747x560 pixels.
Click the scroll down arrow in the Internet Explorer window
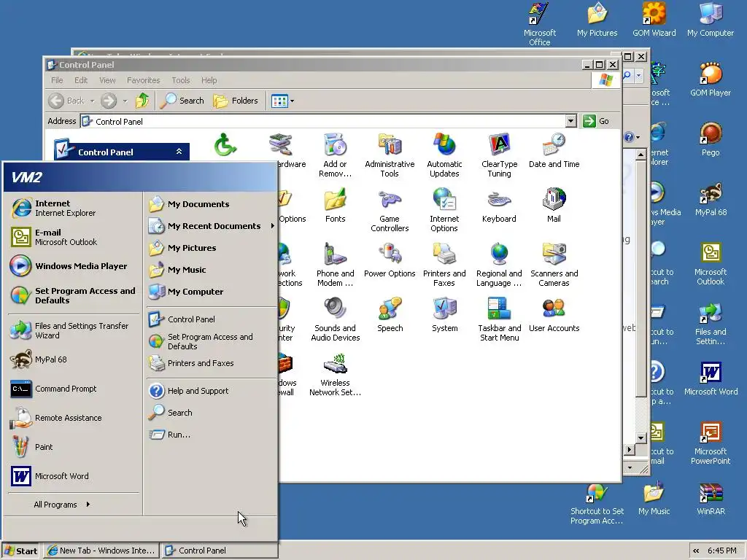point(640,437)
